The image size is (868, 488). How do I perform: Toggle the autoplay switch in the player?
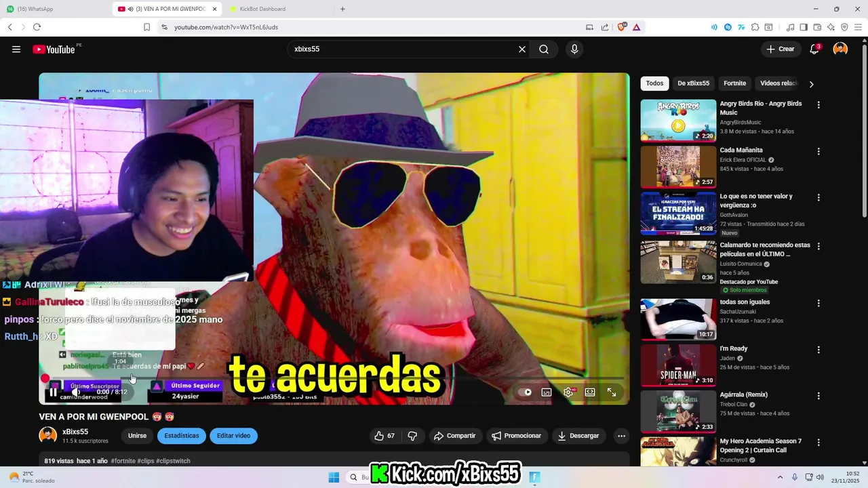click(525, 392)
